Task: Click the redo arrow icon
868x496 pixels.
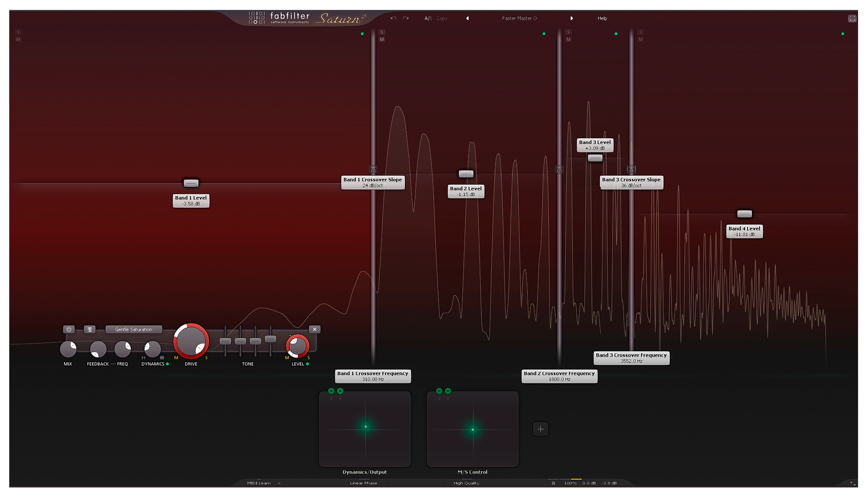Action: (405, 18)
